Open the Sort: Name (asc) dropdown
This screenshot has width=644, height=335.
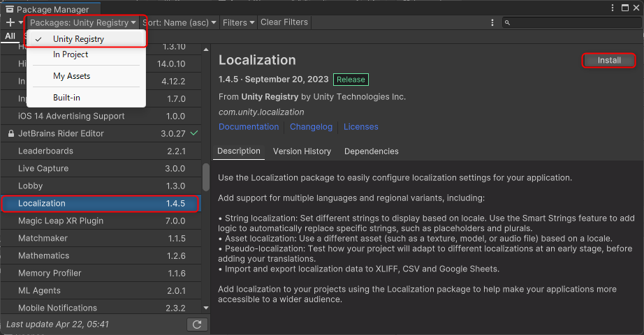tap(179, 22)
